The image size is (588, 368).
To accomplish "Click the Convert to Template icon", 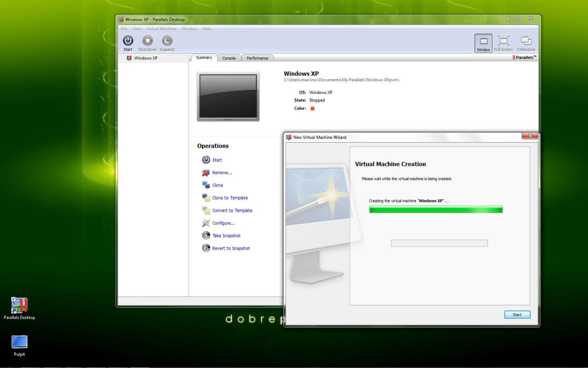I will pyautogui.click(x=206, y=210).
